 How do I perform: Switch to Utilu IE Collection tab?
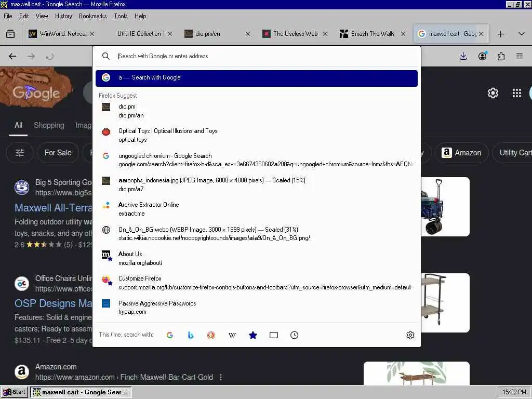pos(140,34)
